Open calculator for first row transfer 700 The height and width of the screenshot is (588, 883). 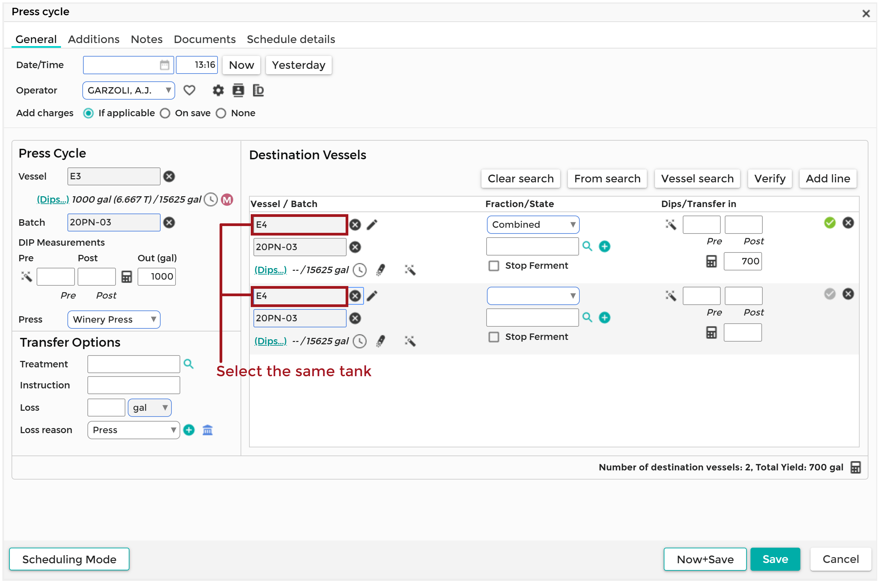pyautogui.click(x=711, y=261)
